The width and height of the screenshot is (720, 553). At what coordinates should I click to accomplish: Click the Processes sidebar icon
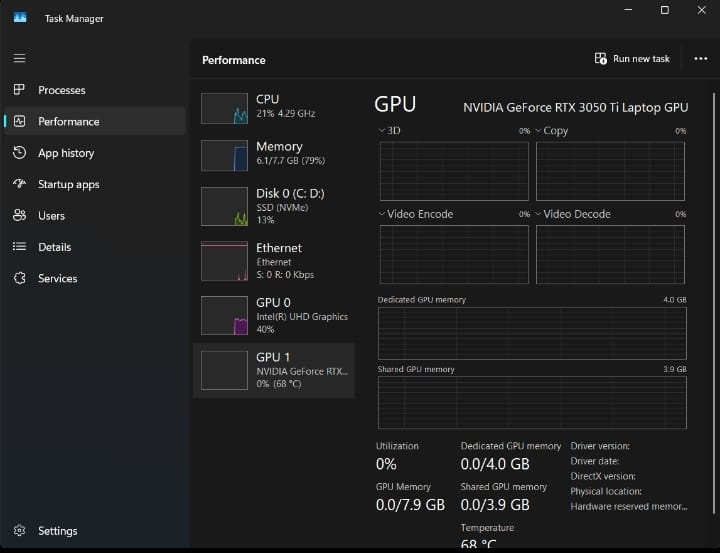click(19, 90)
